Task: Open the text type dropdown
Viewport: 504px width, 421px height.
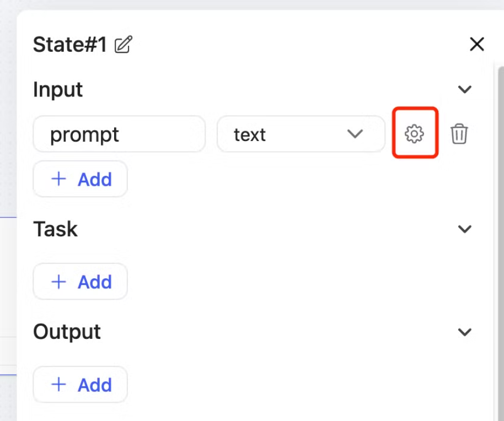Action: (x=301, y=134)
